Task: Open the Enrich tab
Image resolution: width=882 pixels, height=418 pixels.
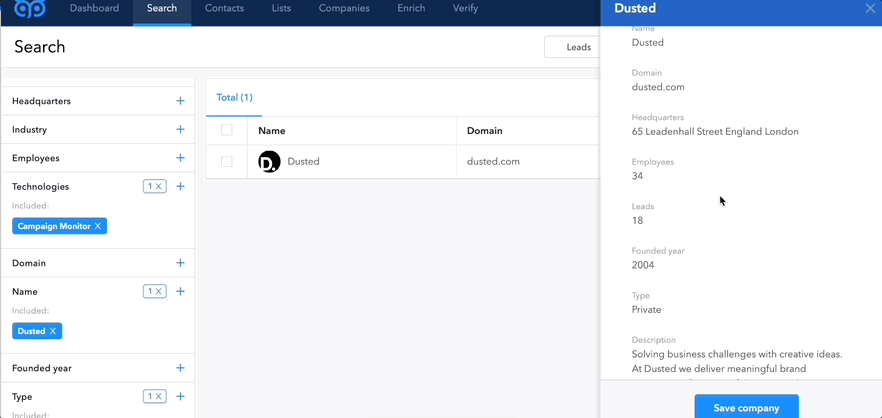Action: click(411, 8)
